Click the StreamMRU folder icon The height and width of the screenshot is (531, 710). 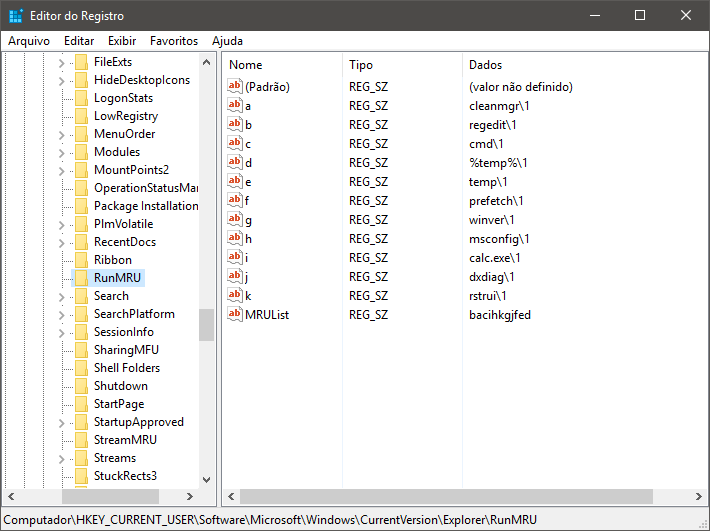click(x=82, y=440)
